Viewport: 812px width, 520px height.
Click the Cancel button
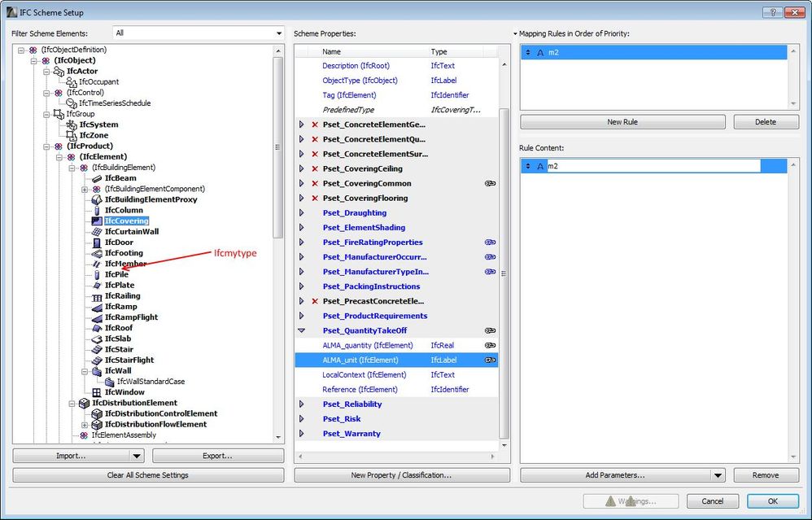[x=713, y=501]
